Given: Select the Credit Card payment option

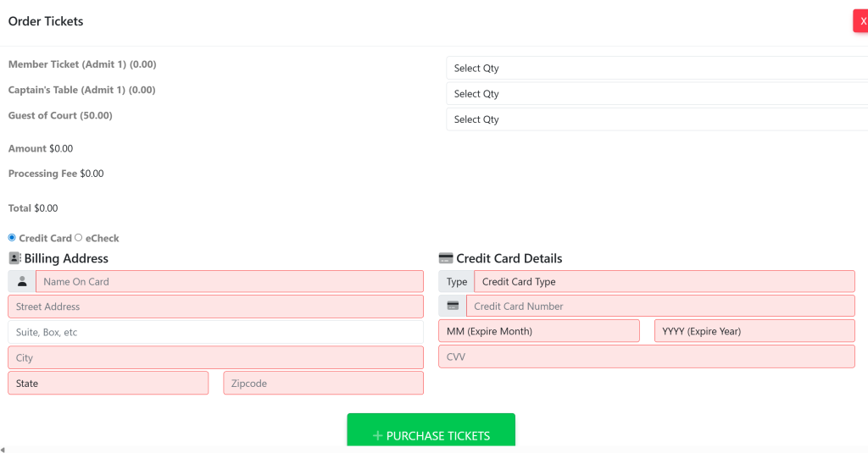Looking at the screenshot, I should [12, 238].
